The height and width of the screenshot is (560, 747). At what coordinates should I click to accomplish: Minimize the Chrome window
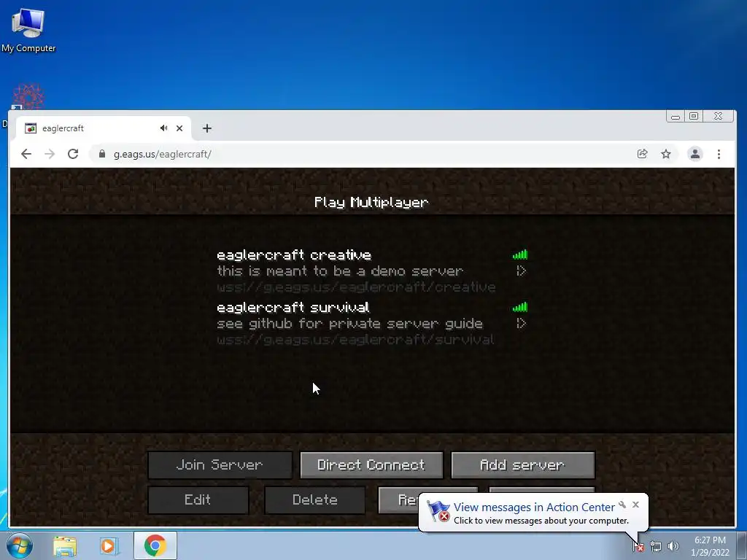(x=676, y=116)
